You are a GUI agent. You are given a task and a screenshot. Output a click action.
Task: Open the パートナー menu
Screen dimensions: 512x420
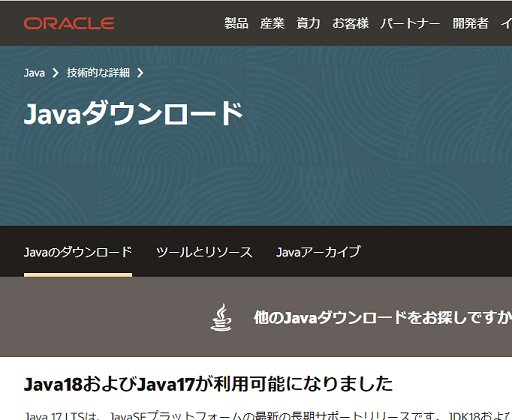[x=410, y=23]
